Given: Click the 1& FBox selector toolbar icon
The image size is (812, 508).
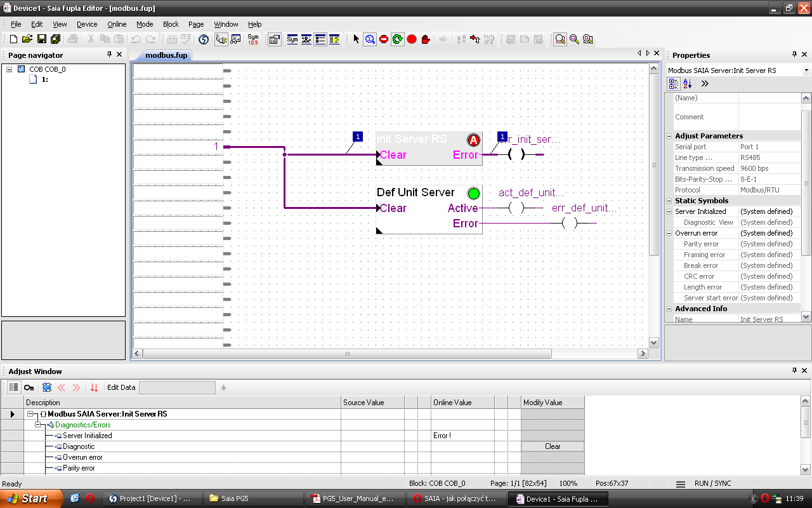Looking at the screenshot, I should coord(306,39).
